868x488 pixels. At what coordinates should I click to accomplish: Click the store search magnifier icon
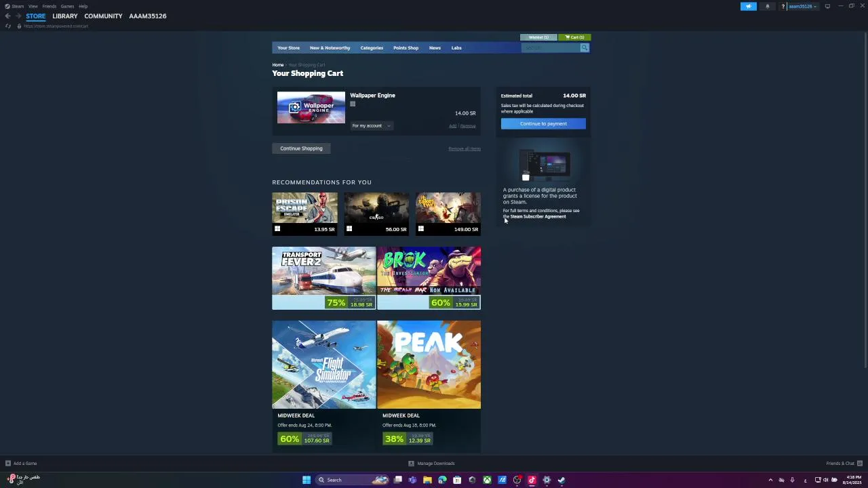(x=585, y=47)
